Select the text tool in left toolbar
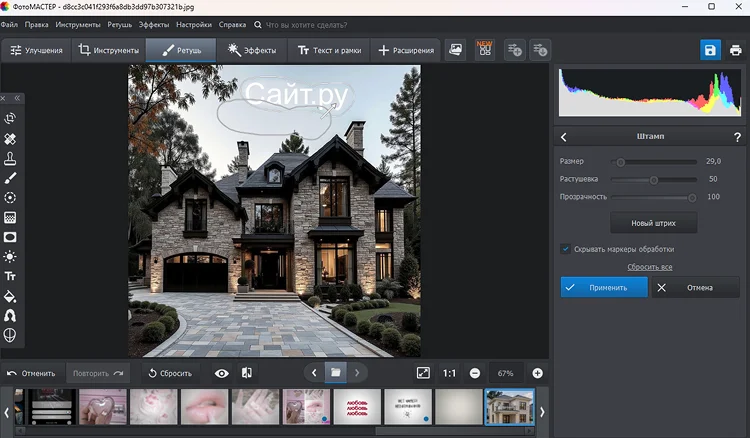 (x=10, y=276)
